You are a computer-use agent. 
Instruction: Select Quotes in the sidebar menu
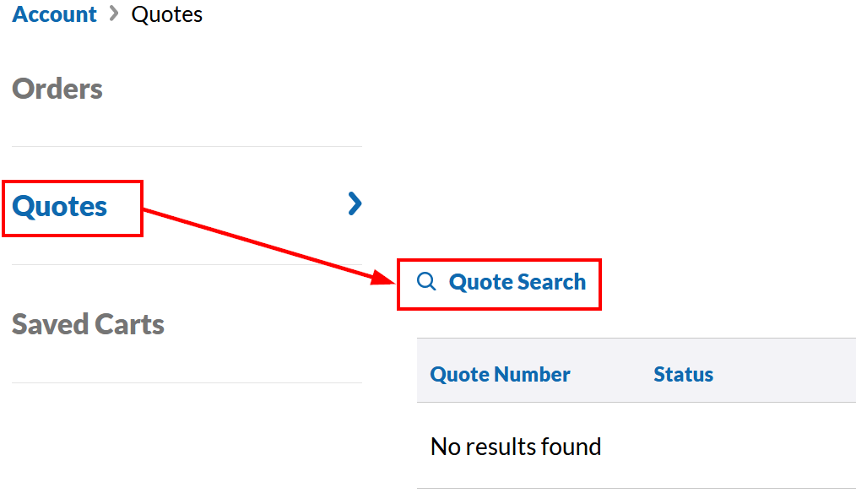coord(60,206)
